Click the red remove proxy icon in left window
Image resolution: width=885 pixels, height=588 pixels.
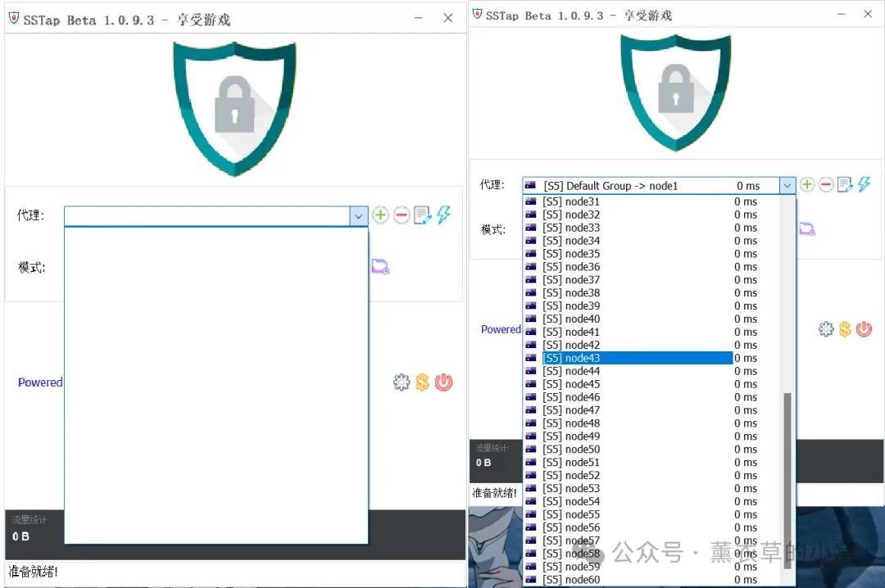click(402, 215)
